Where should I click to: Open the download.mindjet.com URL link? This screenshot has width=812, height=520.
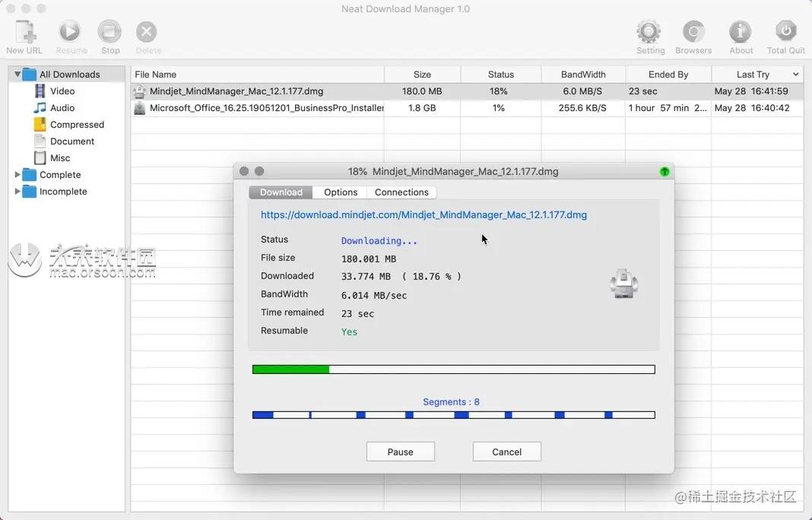[423, 215]
